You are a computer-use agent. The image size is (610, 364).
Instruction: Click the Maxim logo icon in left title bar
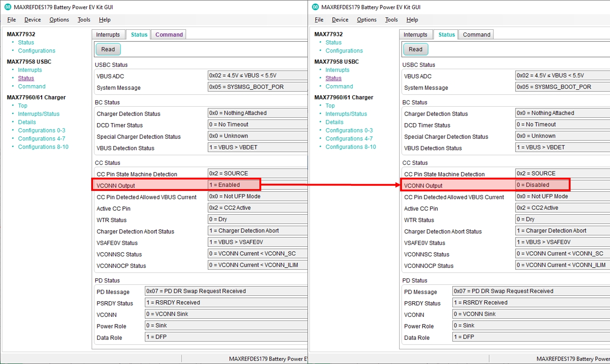pyautogui.click(x=7, y=7)
